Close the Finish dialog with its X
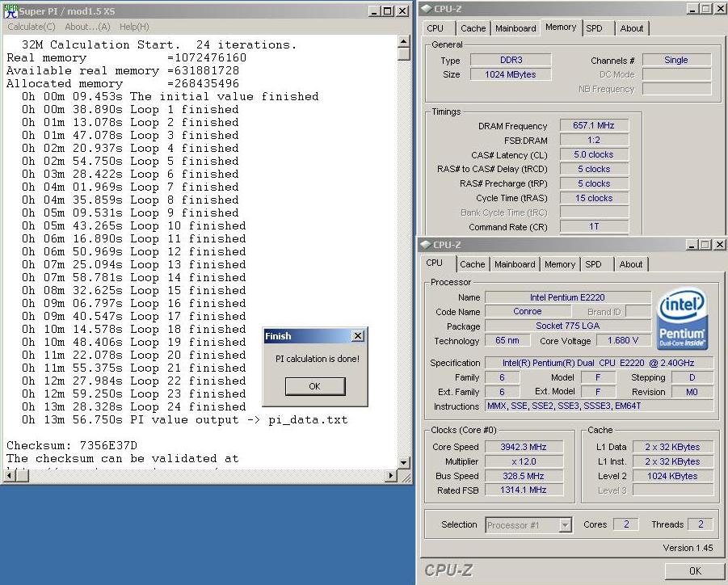 click(x=357, y=335)
